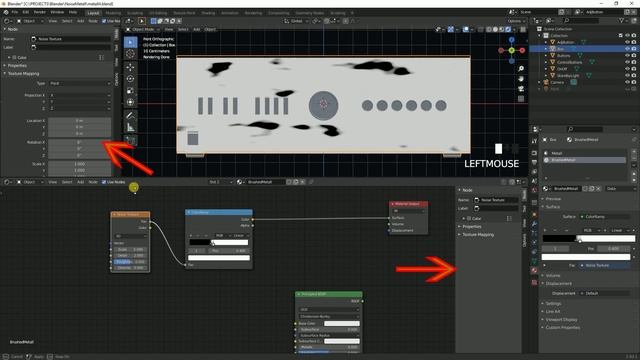Open the texture mapping Type dropdown
The image size is (640, 360).
click(80, 83)
